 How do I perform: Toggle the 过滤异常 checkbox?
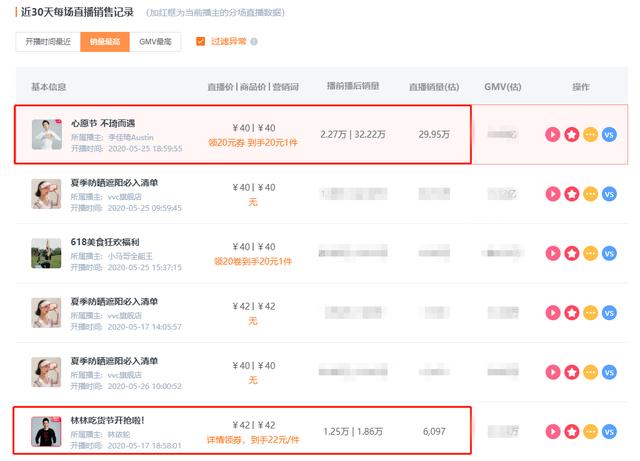coord(200,41)
